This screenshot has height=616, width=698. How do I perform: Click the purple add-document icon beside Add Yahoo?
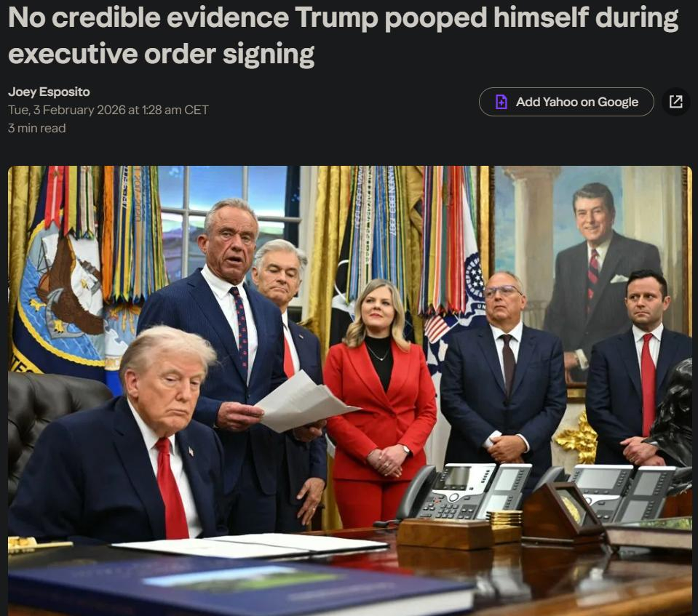501,102
